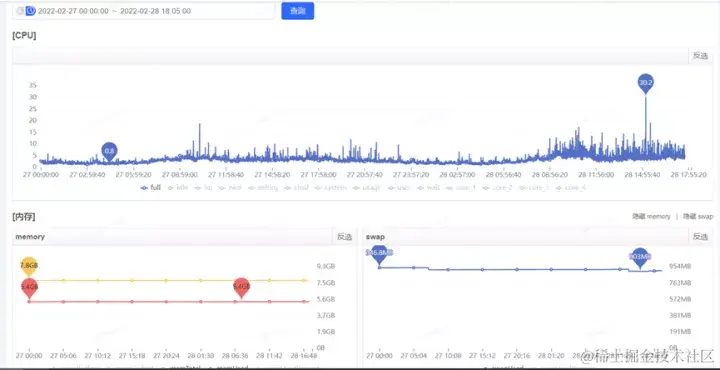Viewport: 720px width, 370px height.
Task: Toggle the softirq series in CPU legend
Action: click(262, 188)
